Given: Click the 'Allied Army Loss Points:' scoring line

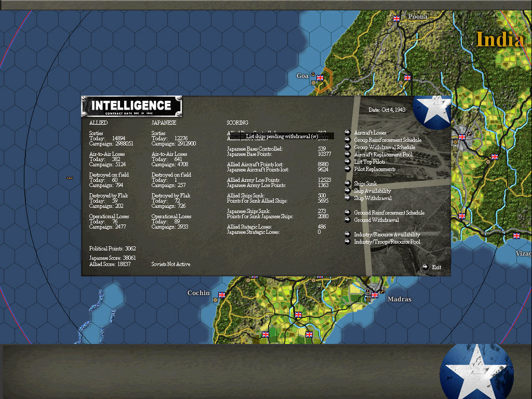Looking at the screenshot, I should point(254,180).
